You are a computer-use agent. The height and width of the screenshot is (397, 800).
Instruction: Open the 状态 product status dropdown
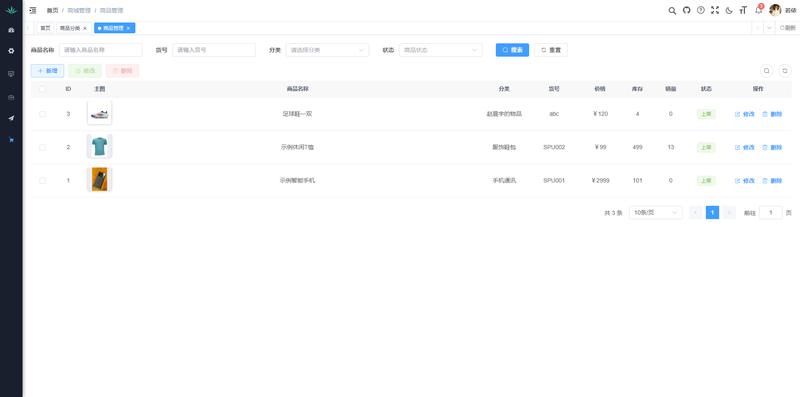point(441,50)
